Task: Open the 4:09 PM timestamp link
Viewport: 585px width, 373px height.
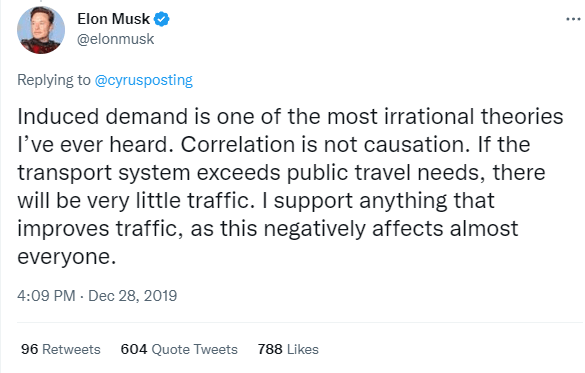Action: [46, 296]
